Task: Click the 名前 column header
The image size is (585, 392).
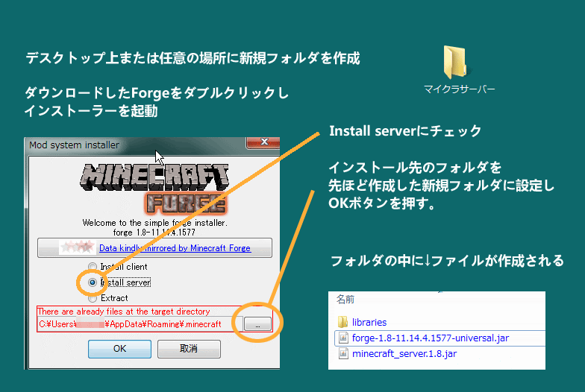Action: (x=345, y=300)
